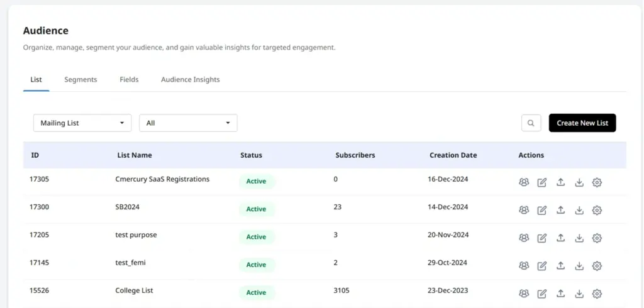Click the search magnifier button

pyautogui.click(x=531, y=123)
